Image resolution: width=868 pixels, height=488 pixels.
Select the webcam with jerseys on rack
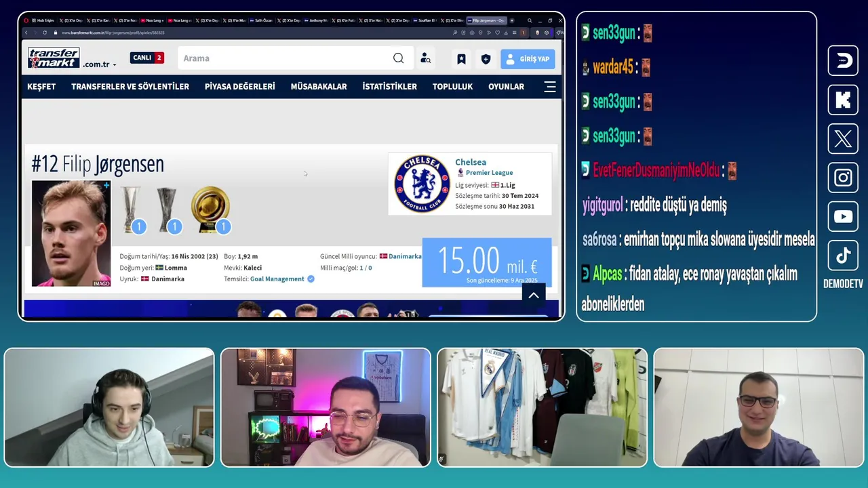pyautogui.click(x=542, y=407)
